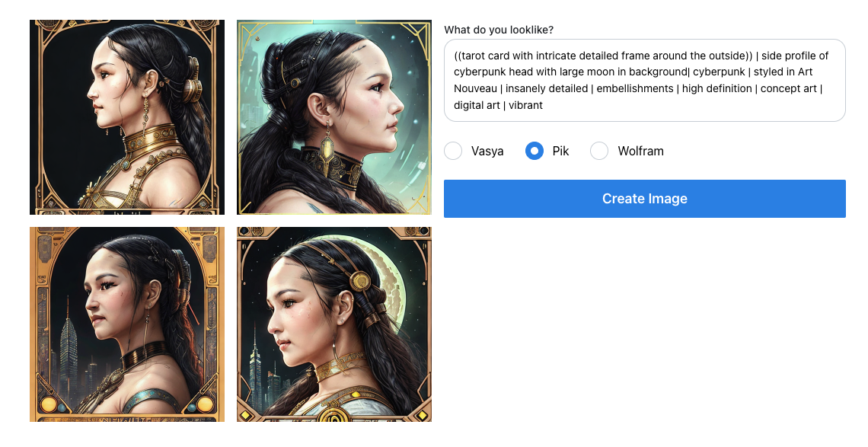
Task: Click the word "vibrant" in the prompt
Action: [x=525, y=105]
